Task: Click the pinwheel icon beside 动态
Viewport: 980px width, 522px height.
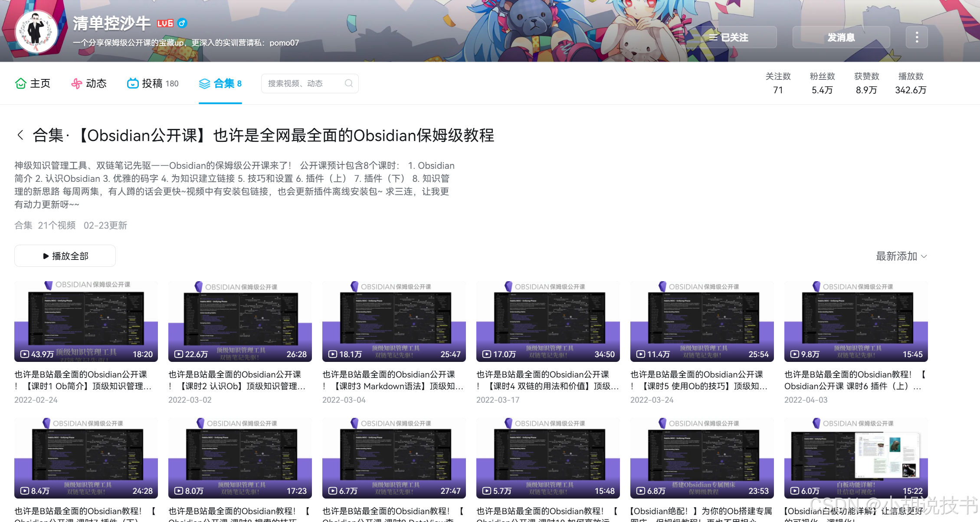Action: pyautogui.click(x=76, y=83)
